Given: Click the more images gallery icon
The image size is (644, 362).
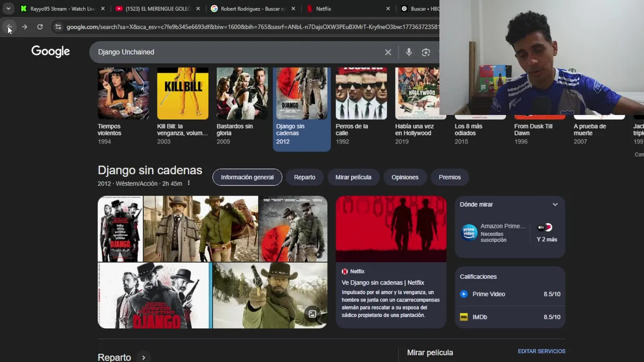Looking at the screenshot, I should click(x=312, y=314).
